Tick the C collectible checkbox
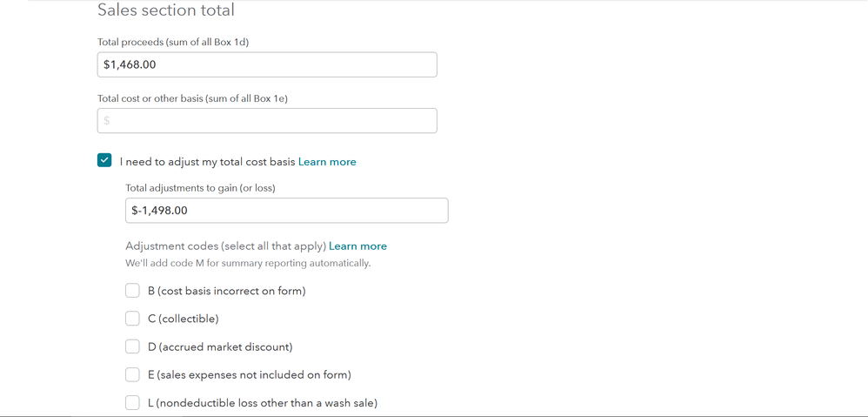This screenshot has height=417, width=868. pos(132,319)
